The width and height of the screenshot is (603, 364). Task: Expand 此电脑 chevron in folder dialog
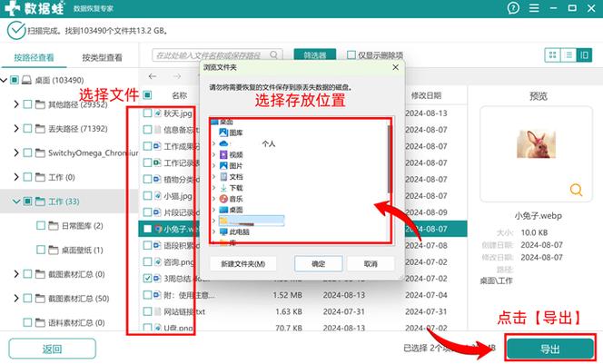(213, 231)
